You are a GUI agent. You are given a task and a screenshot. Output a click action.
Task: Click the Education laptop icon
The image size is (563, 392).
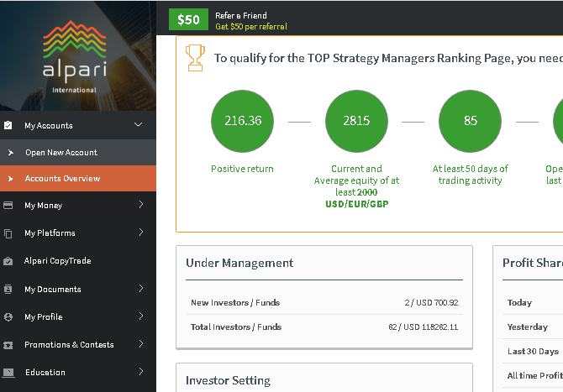[8, 373]
